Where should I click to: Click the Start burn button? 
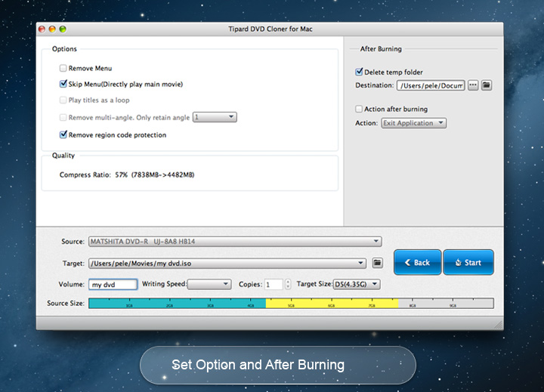[468, 262]
